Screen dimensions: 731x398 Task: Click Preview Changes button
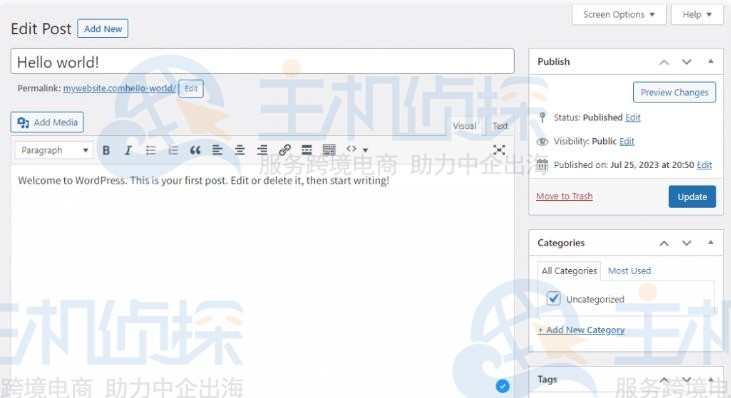(674, 92)
